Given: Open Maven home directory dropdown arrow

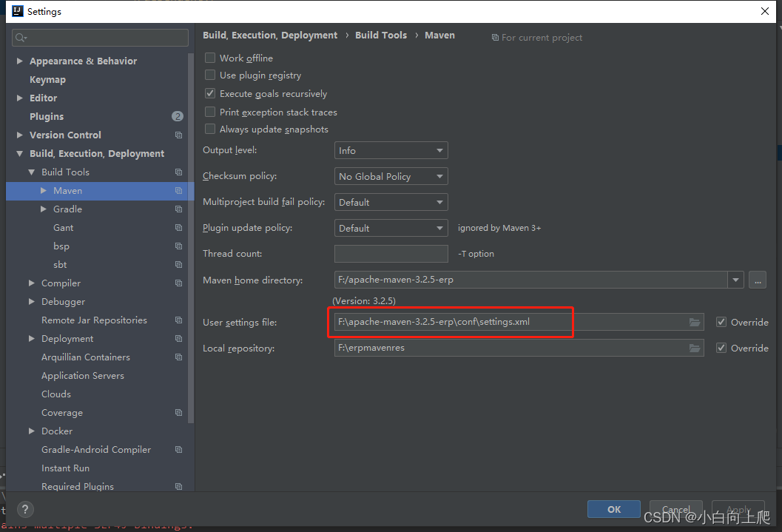Looking at the screenshot, I should pyautogui.click(x=735, y=280).
